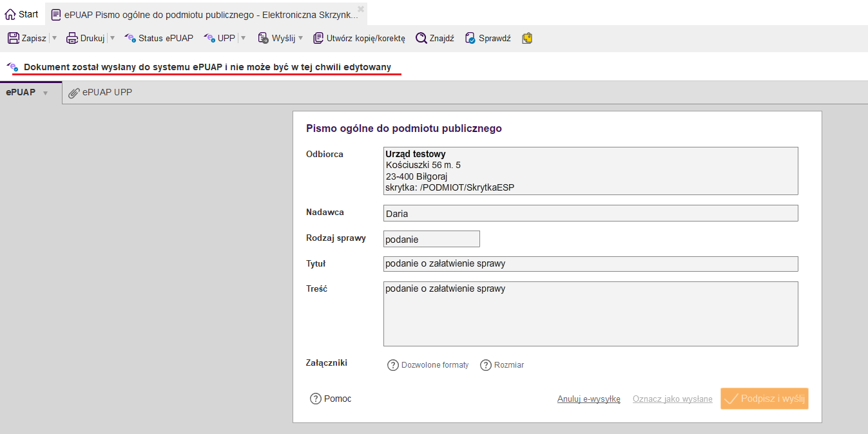Click the UPP toolbar button
This screenshot has width=868, height=434.
click(x=220, y=38)
